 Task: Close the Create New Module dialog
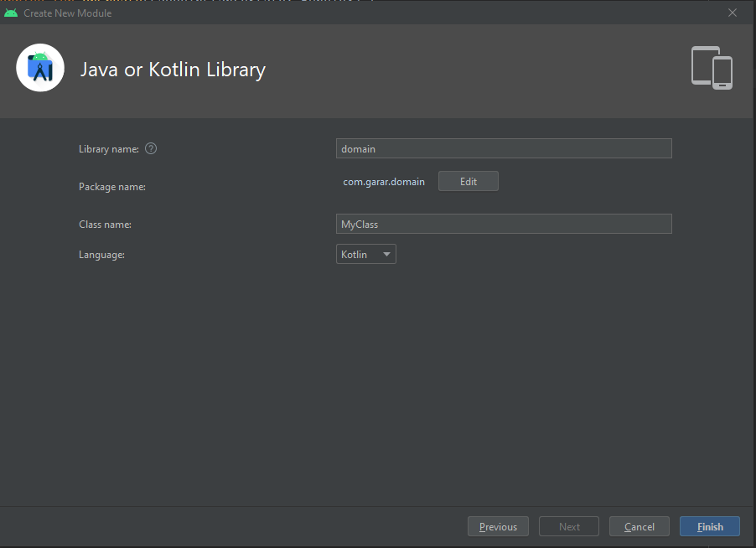[733, 13]
